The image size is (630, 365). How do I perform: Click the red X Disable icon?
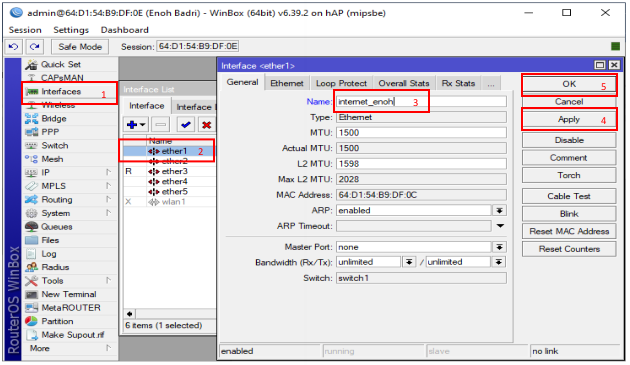[x=207, y=125]
